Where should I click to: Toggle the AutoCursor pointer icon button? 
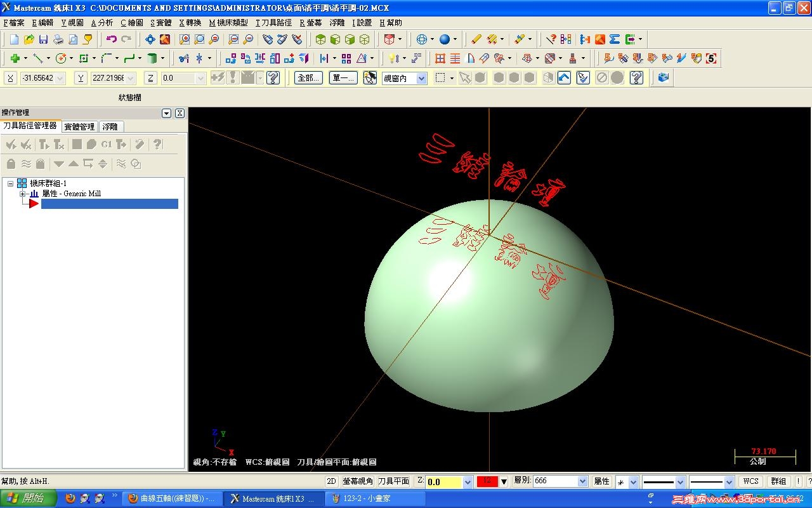point(370,77)
